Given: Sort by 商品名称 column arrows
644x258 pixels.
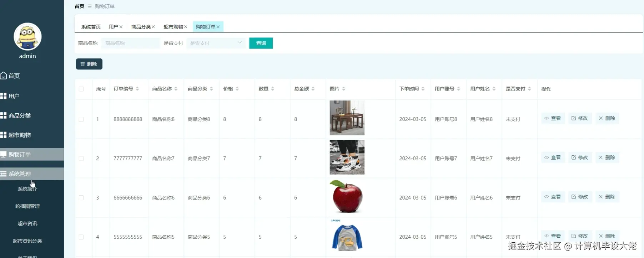Looking at the screenshot, I should tap(176, 89).
